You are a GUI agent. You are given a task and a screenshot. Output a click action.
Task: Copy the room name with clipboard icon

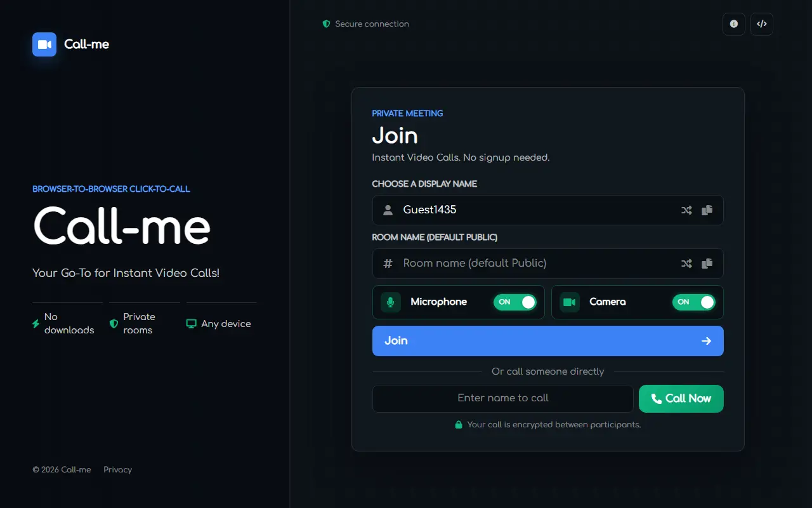[x=707, y=264]
